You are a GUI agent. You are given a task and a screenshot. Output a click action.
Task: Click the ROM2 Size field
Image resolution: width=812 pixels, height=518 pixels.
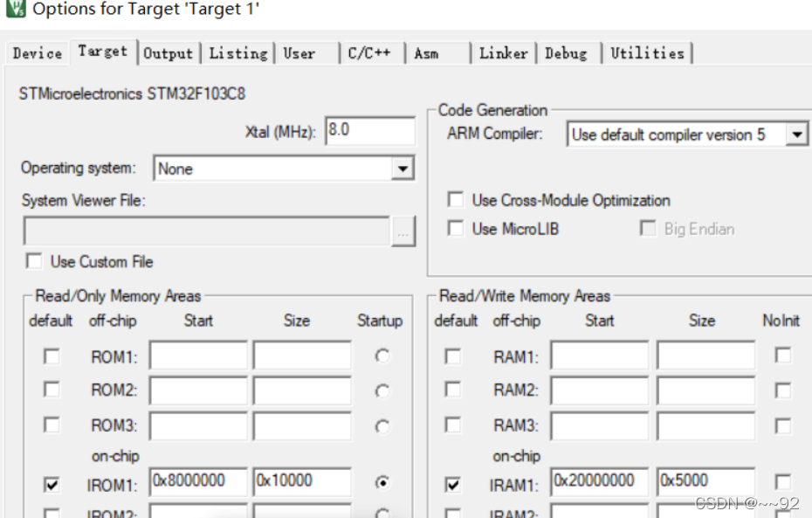tap(302, 390)
